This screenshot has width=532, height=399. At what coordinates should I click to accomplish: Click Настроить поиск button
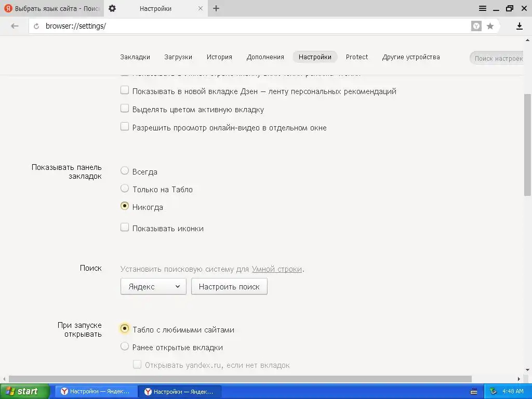tap(229, 286)
